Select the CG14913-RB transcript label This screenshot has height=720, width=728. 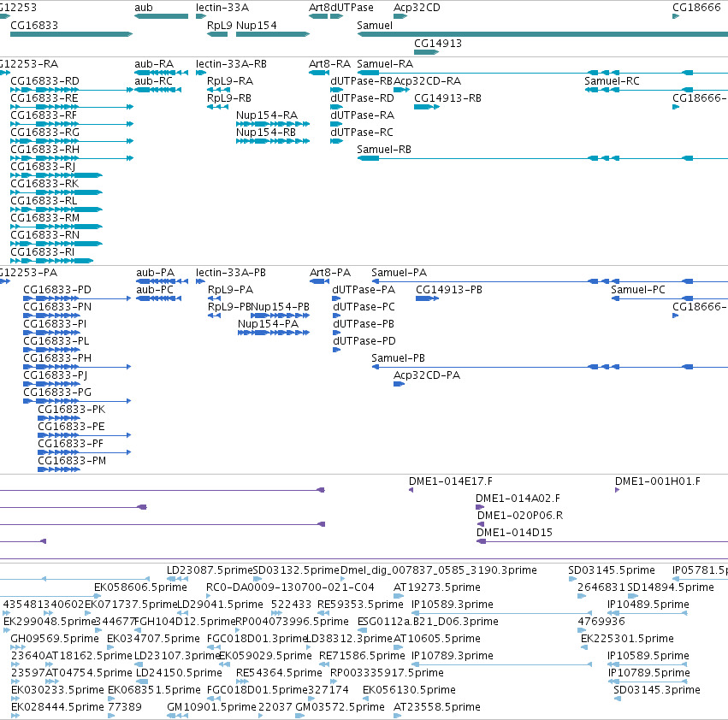pos(447,98)
